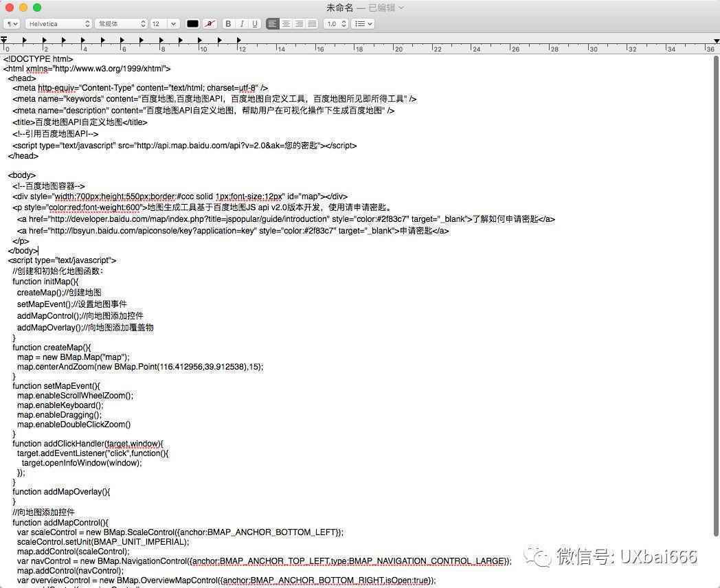Click the ruler tab stop at 4
The height and width of the screenshot is (588, 720).
(x=83, y=41)
